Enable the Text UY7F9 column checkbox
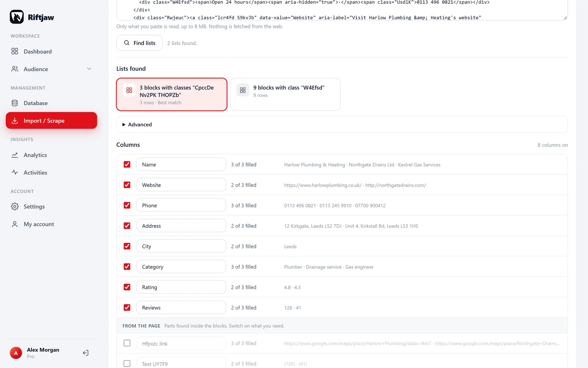The image size is (588, 368). click(x=127, y=364)
